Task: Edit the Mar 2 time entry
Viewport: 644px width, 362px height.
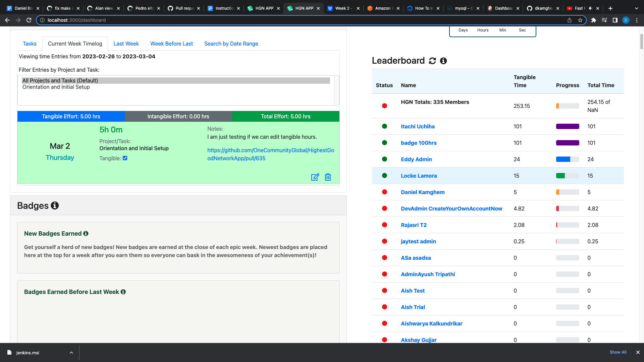Action: 315,177
